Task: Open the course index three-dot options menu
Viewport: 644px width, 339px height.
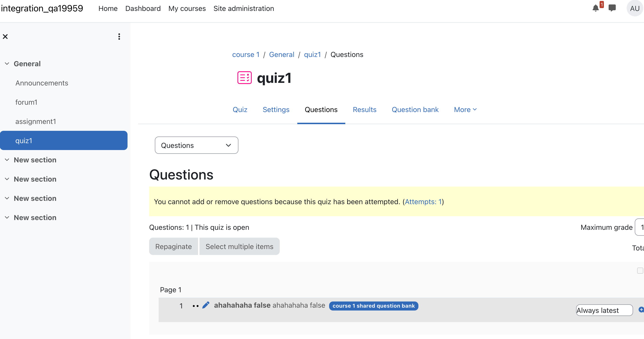Action: (x=119, y=37)
